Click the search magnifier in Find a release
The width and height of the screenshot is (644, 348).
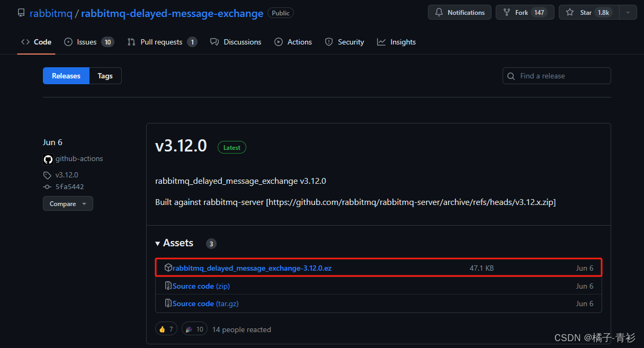511,76
